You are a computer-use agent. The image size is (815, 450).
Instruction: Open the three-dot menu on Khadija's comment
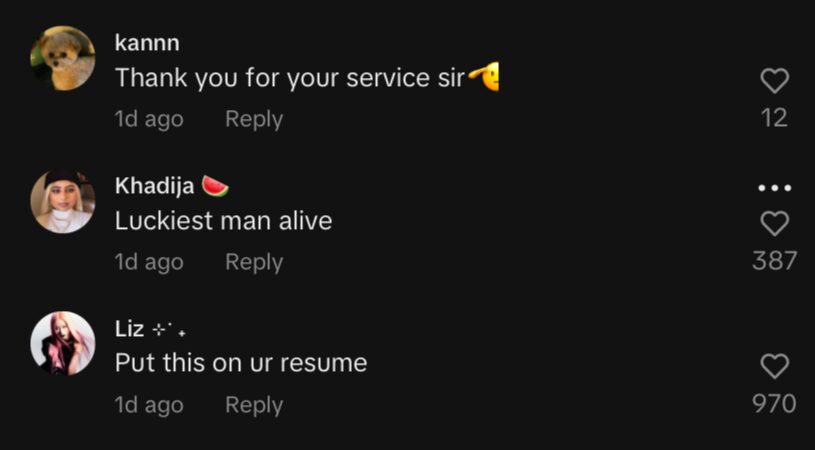tap(774, 188)
